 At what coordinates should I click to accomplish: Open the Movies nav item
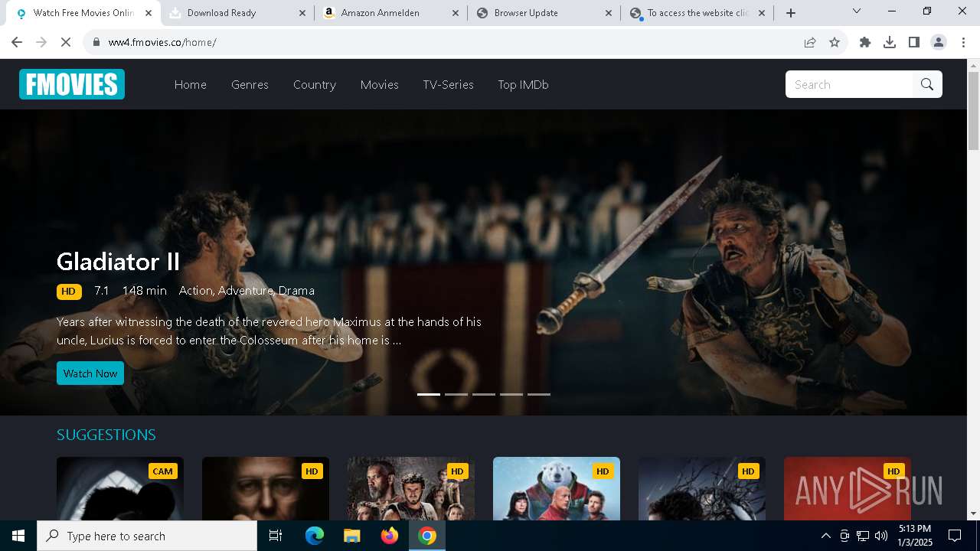380,84
